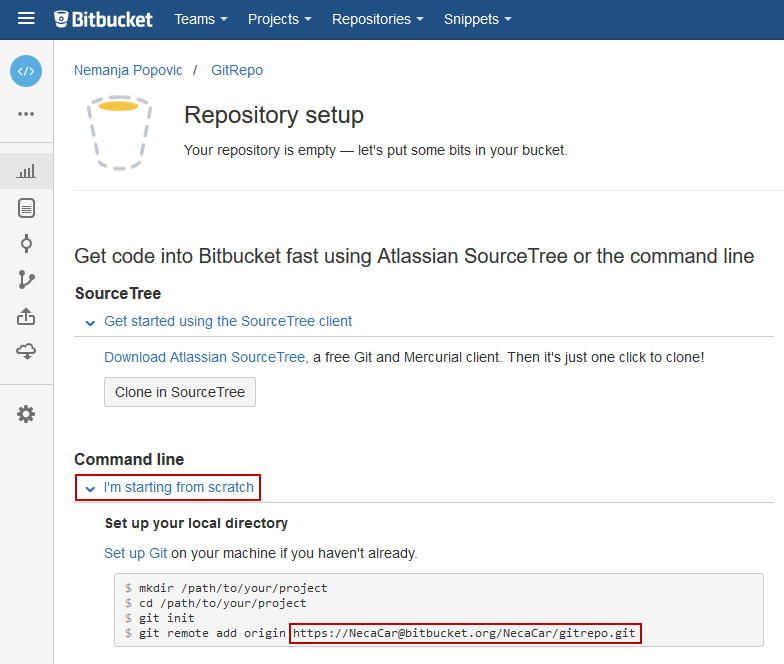
Task: Open the Teams dropdown menu
Action: [200, 19]
